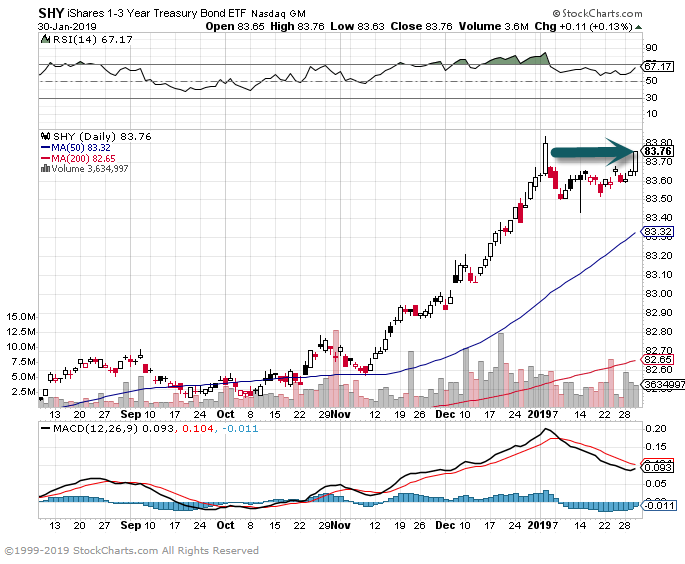Click the Open 83.65 value
This screenshot has height=564, width=685.
235,26
